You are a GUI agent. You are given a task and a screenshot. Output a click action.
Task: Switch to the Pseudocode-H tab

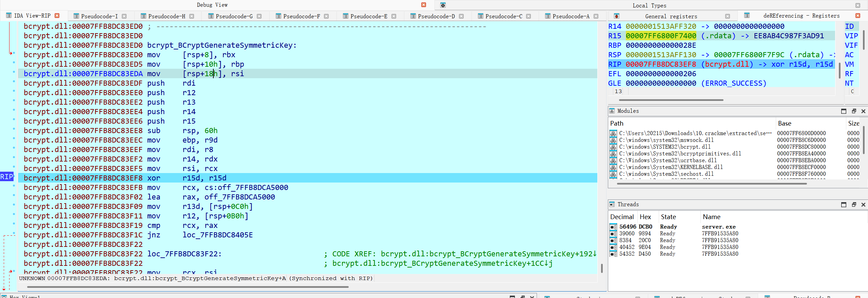167,16
